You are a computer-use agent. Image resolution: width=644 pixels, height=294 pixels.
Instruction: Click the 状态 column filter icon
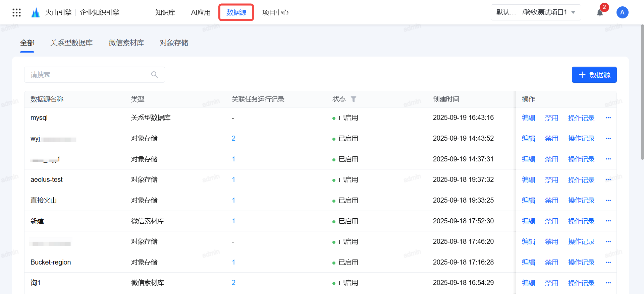tap(354, 99)
